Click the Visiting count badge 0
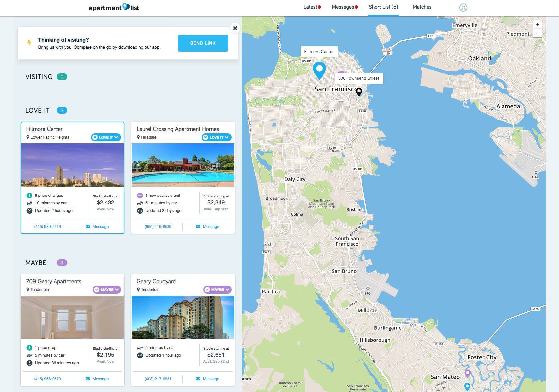 [62, 77]
